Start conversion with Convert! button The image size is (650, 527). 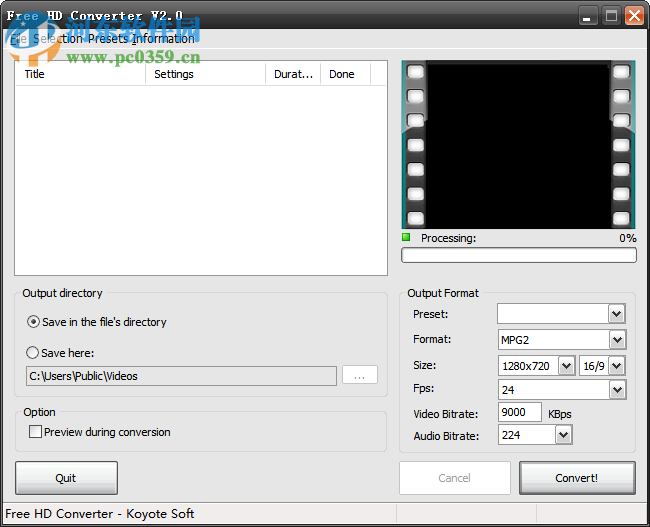[577, 478]
